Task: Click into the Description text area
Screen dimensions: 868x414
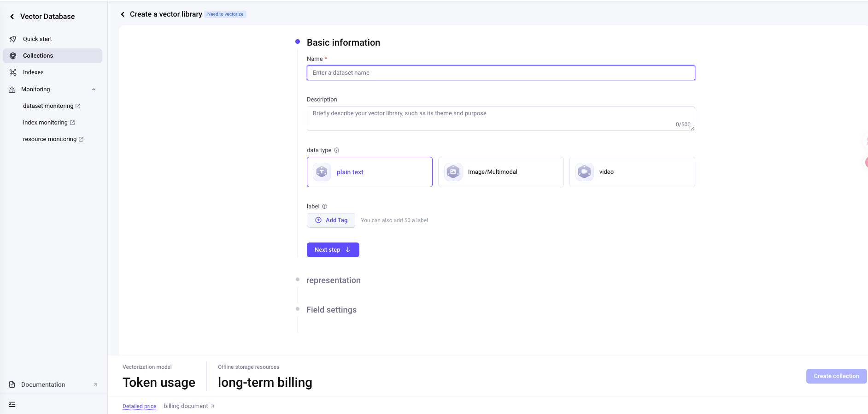Action: (x=501, y=118)
